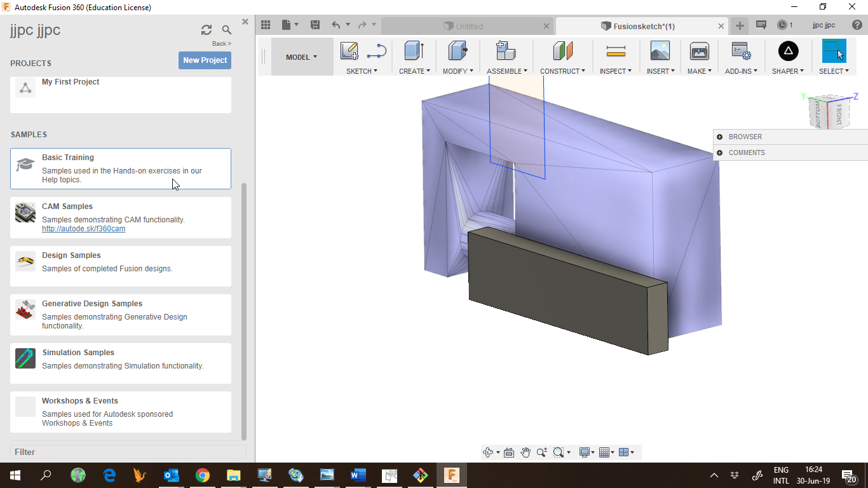Image resolution: width=868 pixels, height=488 pixels.
Task: Search in the data panel
Action: click(x=227, y=30)
